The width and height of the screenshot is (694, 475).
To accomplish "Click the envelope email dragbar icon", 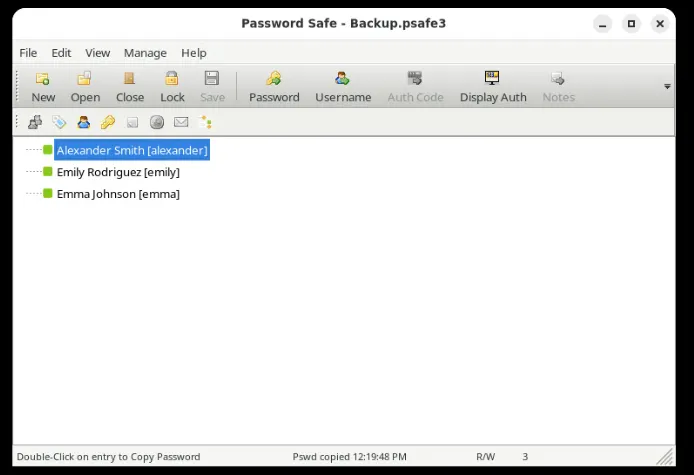I will click(181, 122).
